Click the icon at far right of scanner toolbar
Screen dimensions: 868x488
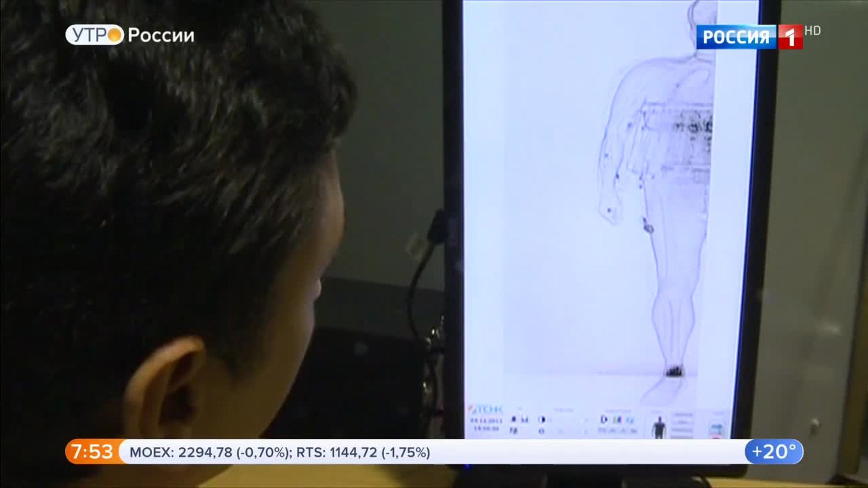[717, 430]
